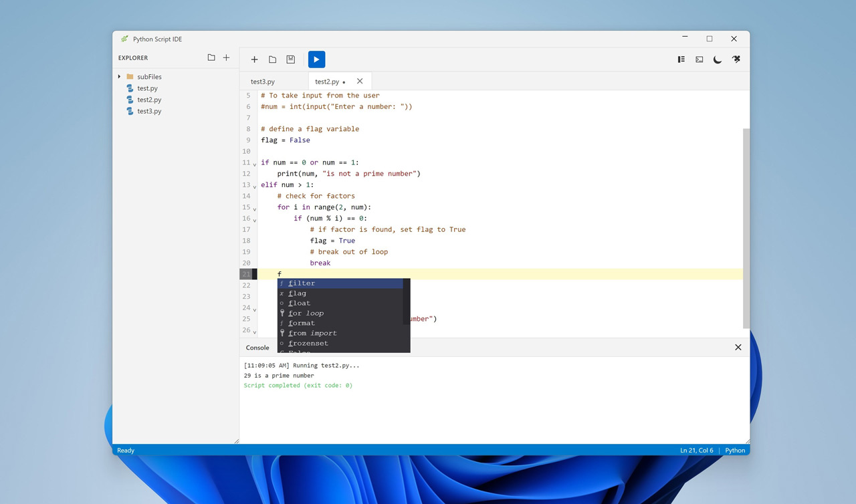Collapse the fold arrow at line 24

(255, 309)
